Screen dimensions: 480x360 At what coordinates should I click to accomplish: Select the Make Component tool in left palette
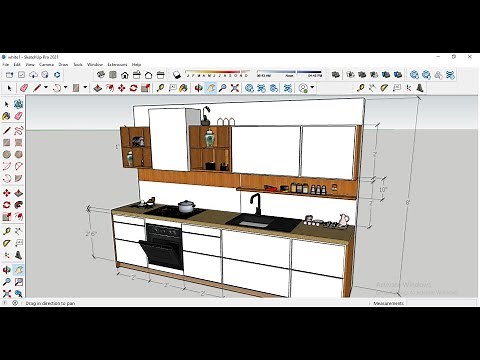point(19,104)
